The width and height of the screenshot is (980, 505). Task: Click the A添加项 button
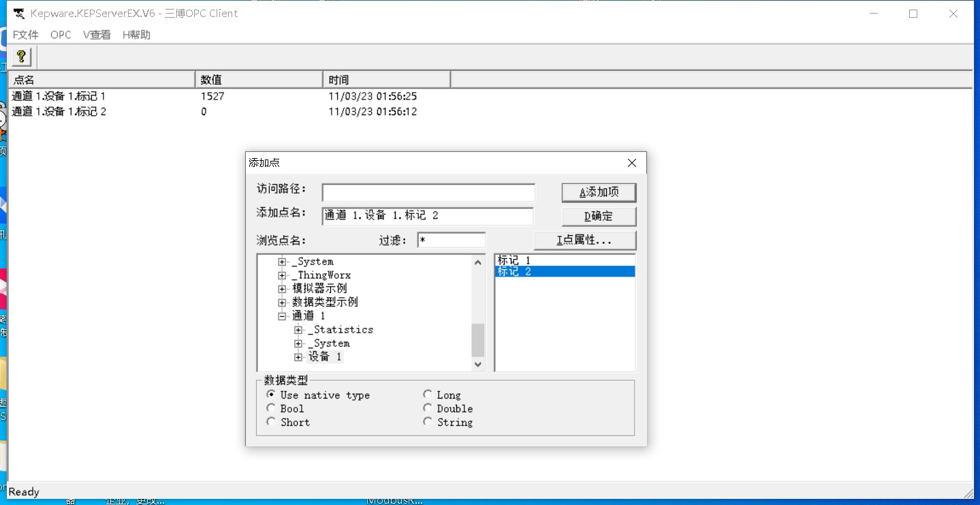point(599,193)
